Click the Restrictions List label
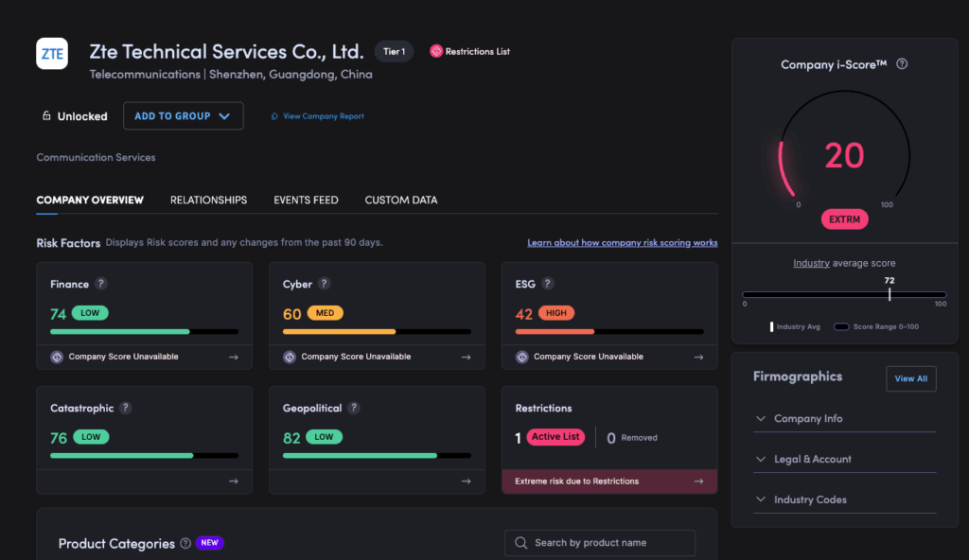This screenshot has height=560, width=969. 478,51
